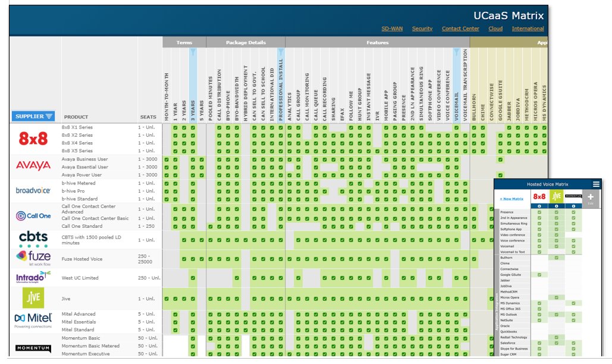Click the fuze supplier logo
The height and width of the screenshot is (364, 612).
[x=33, y=258]
